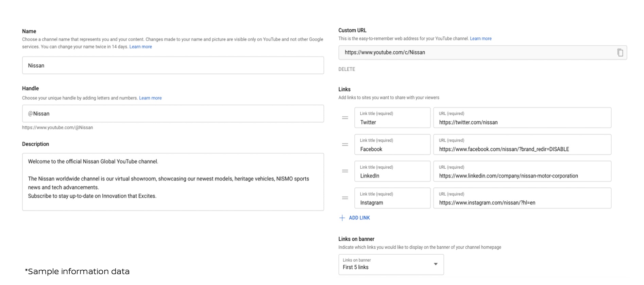
Task: Click the DELETE button under Custom URL
Action: click(x=346, y=69)
